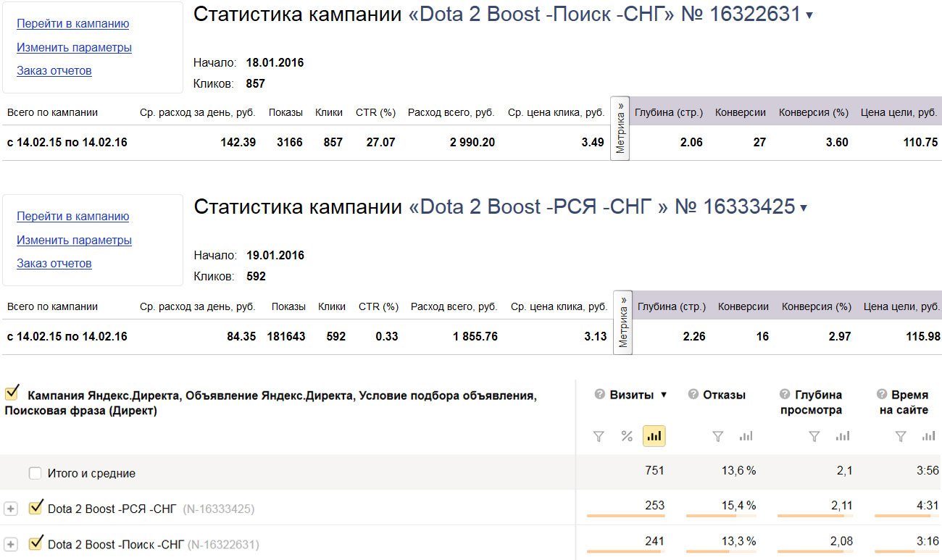The height and width of the screenshot is (560, 942).
Task: Switch Визиты column to percent view
Action: [x=627, y=436]
